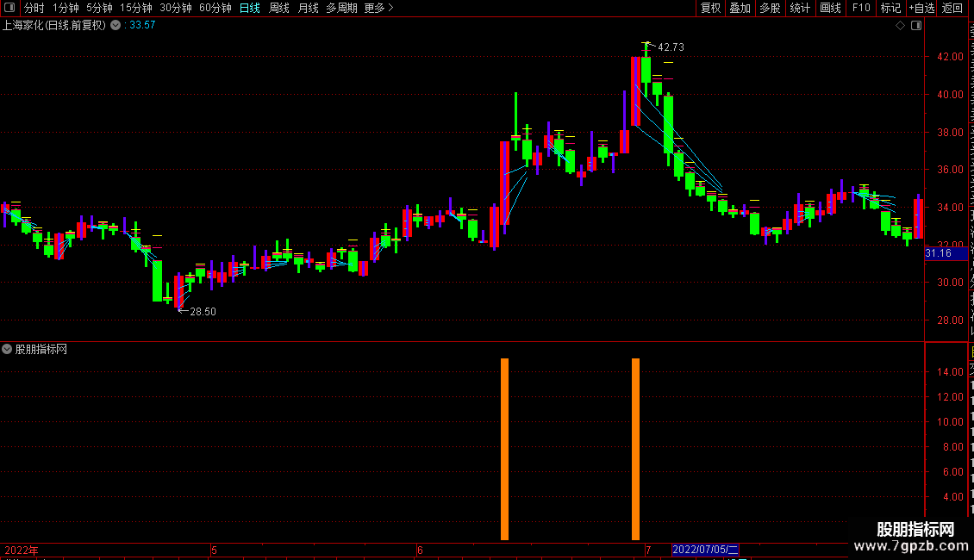The height and width of the screenshot is (560, 974).
Task: Open the 画线 drawing tools
Action: tap(831, 8)
